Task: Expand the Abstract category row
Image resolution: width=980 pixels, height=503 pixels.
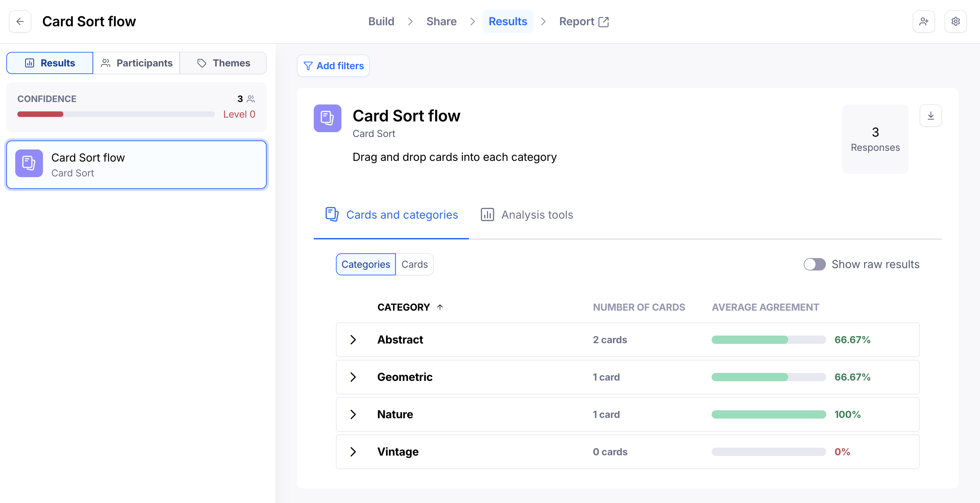Action: click(353, 339)
